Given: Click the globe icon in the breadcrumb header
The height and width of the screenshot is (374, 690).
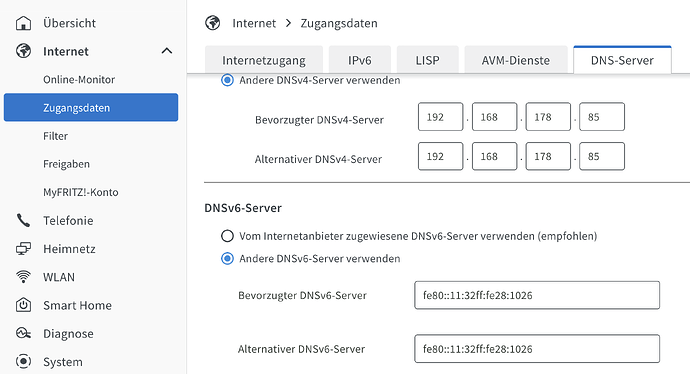Looking at the screenshot, I should (213, 23).
